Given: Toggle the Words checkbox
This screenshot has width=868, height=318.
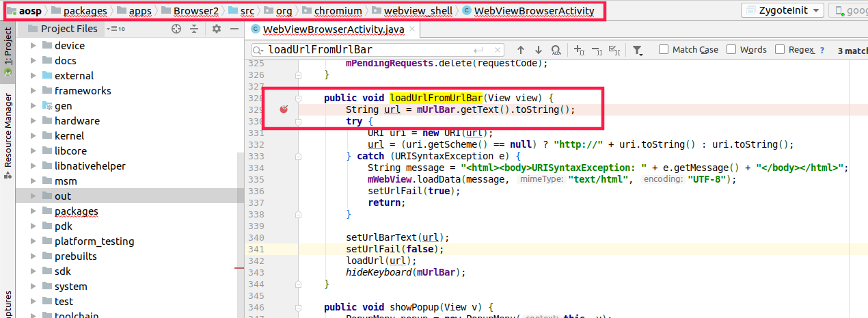Looking at the screenshot, I should 731,50.
